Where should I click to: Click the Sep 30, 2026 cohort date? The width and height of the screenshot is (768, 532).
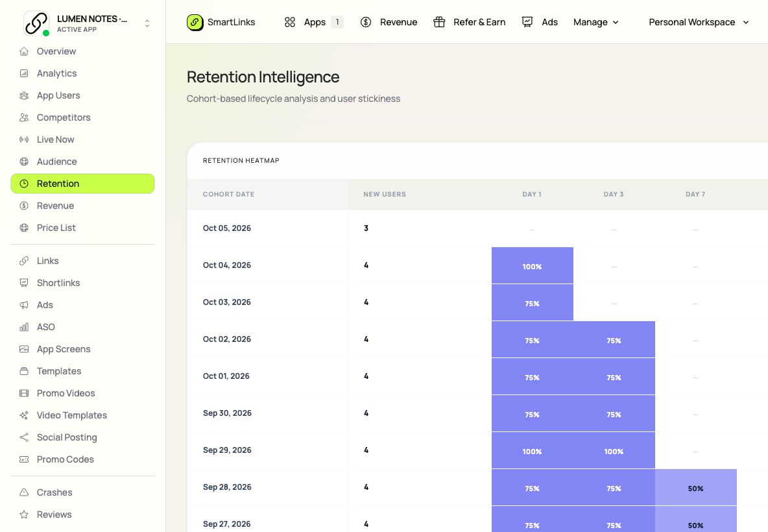[227, 413]
